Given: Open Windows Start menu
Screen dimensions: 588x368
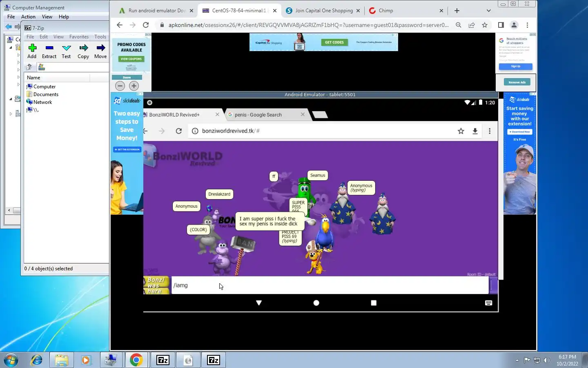Looking at the screenshot, I should point(11,360).
